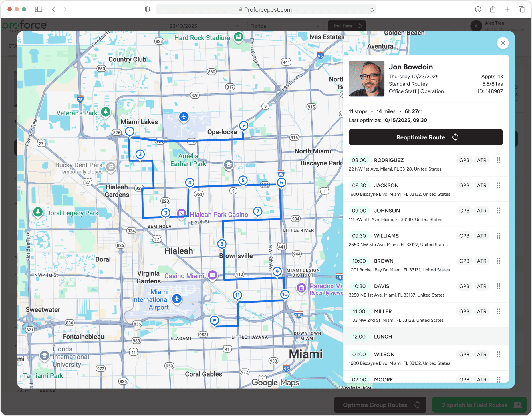The image size is (532, 416).
Task: Click Miami International Airport plane icon
Action: [177, 299]
